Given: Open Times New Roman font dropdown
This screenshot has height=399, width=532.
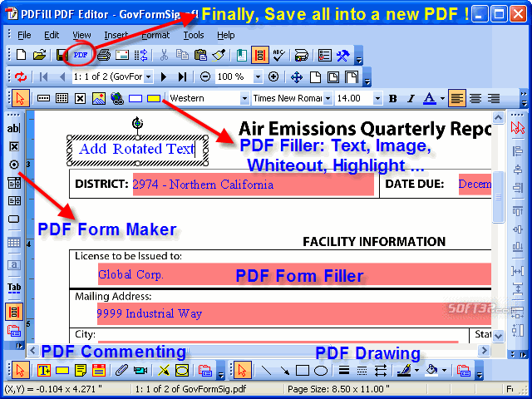Looking at the screenshot, I should click(328, 99).
